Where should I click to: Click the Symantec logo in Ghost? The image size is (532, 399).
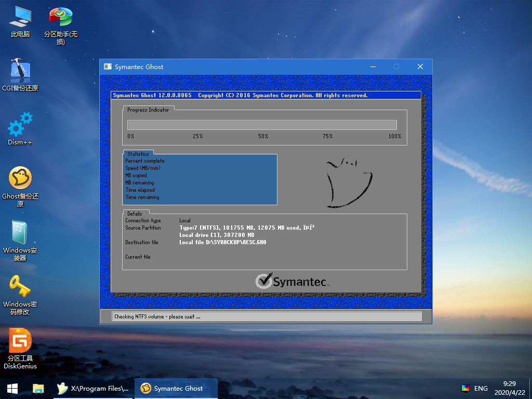pyautogui.click(x=292, y=281)
